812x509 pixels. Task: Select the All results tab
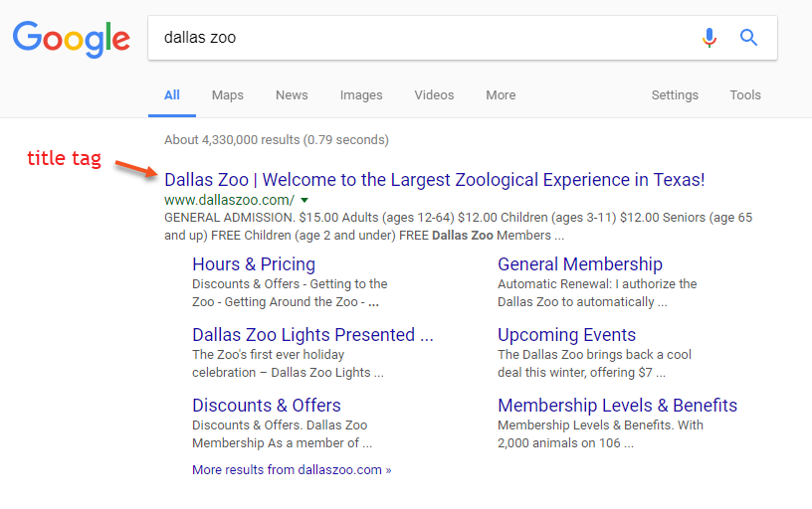(172, 95)
